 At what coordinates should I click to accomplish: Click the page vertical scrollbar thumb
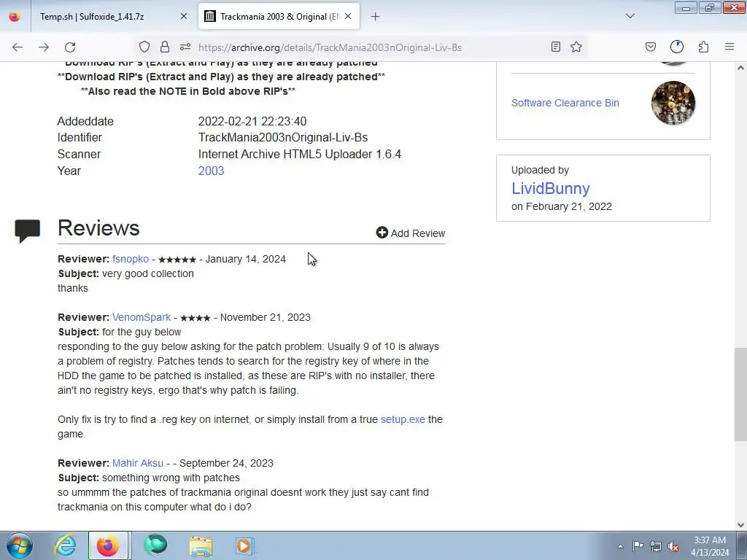click(x=741, y=395)
